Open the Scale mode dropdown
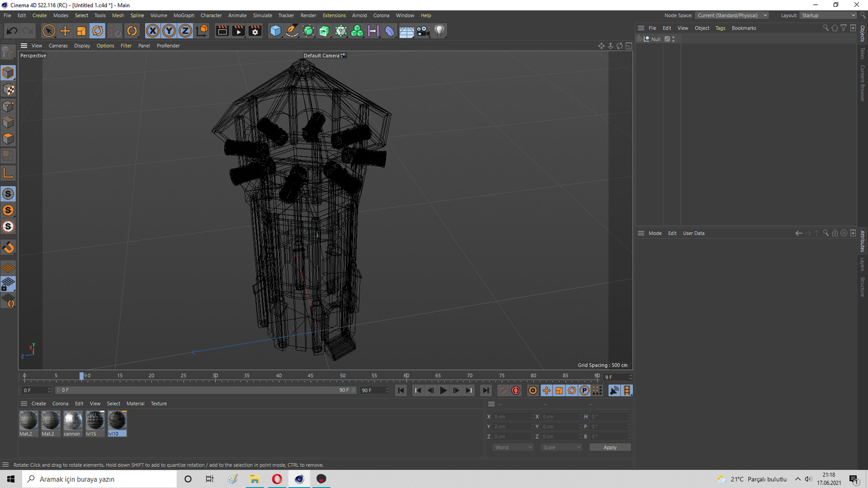The image size is (868, 488). [x=561, y=447]
